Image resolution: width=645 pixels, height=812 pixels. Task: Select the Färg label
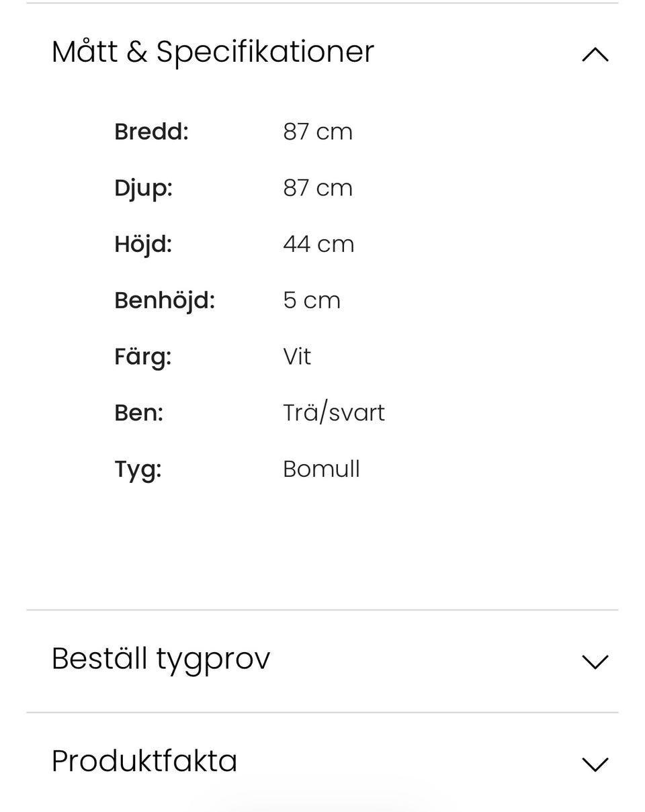point(142,357)
